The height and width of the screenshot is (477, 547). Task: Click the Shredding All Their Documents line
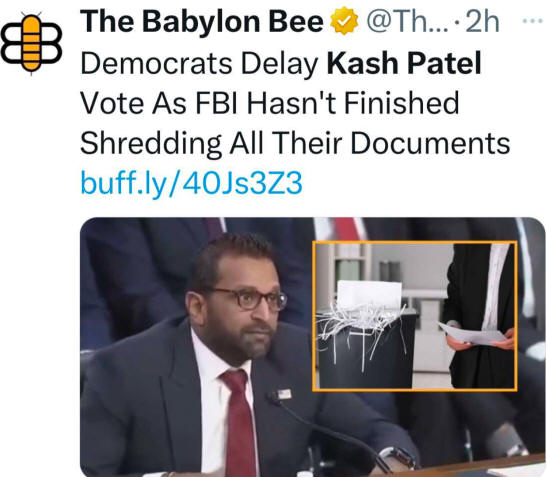point(295,143)
